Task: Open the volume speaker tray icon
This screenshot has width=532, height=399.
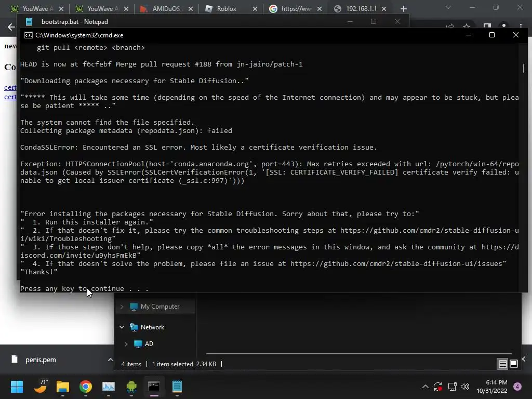Action: coord(465,387)
